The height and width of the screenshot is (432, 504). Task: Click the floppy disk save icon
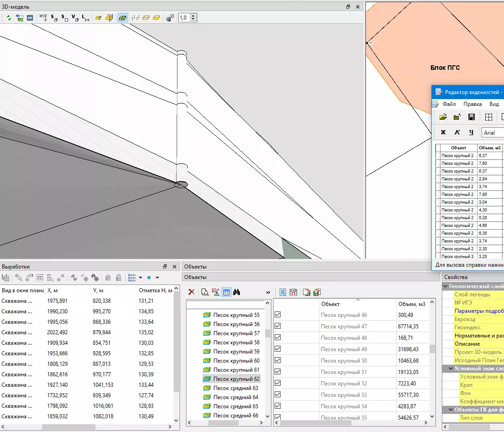click(x=472, y=117)
